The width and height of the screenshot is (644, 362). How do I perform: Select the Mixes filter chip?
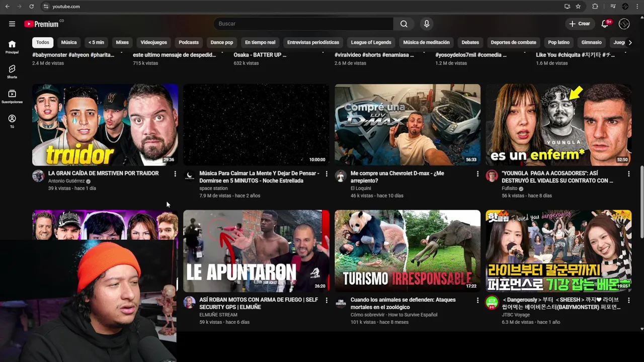coord(122,43)
